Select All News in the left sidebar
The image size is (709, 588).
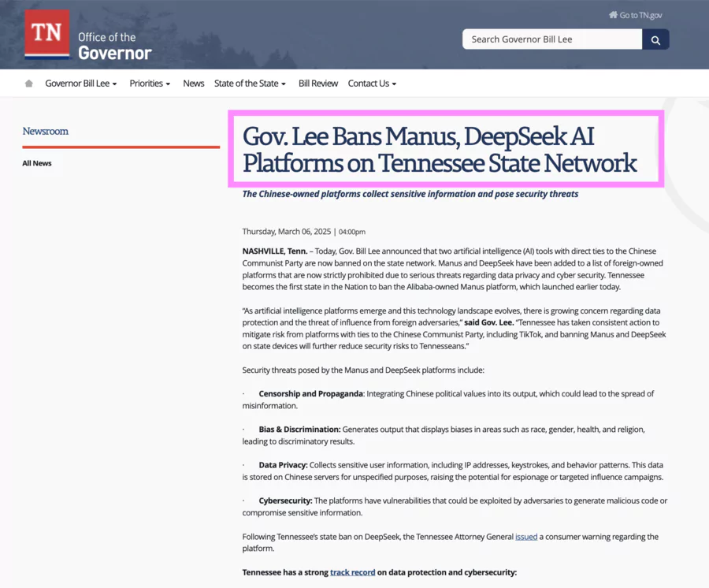point(37,163)
